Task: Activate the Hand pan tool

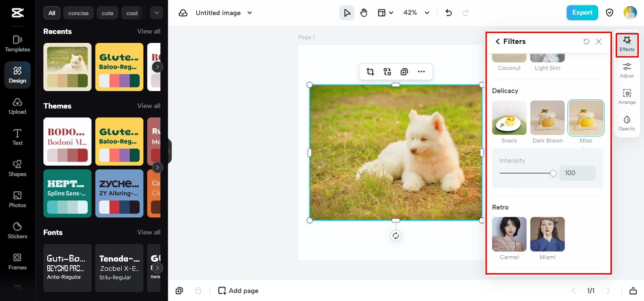Action: tap(363, 13)
